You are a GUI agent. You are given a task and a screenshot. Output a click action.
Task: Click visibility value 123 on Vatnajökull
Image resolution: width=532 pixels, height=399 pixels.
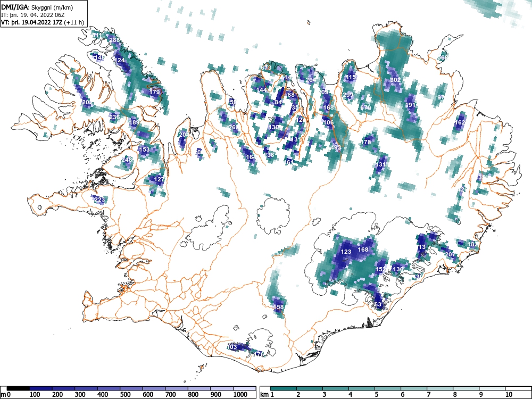(346, 252)
